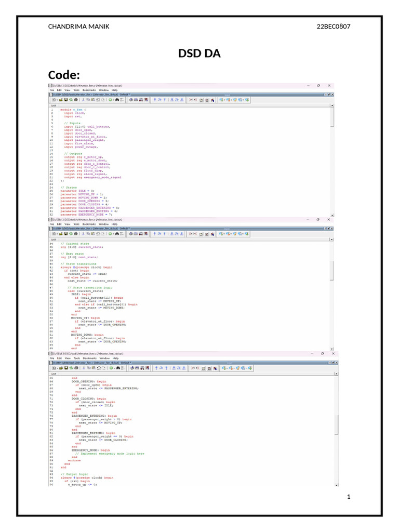Viewport: 399px width, 532px height.
Task: Open the Tools menu in the lines 1-32 window
Action: pos(76,90)
